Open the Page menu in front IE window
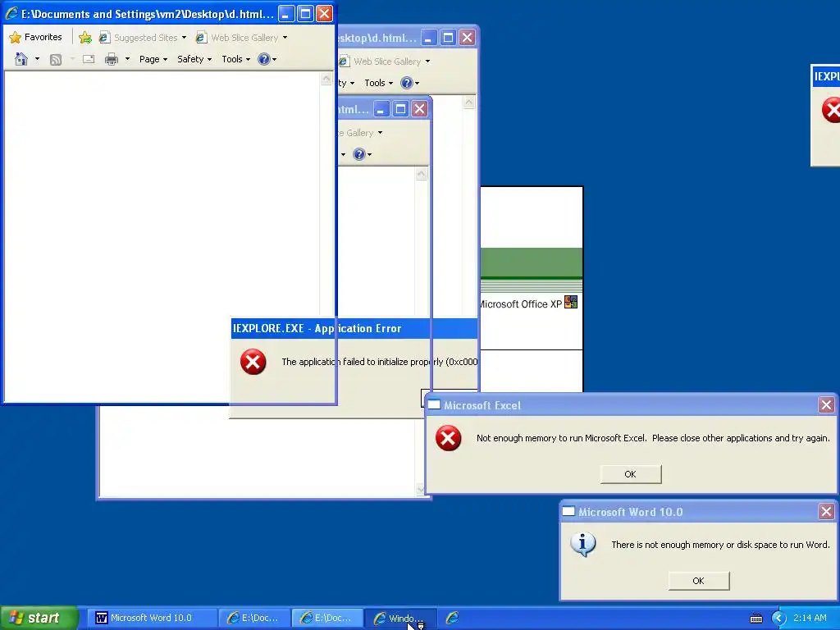 pos(153,59)
